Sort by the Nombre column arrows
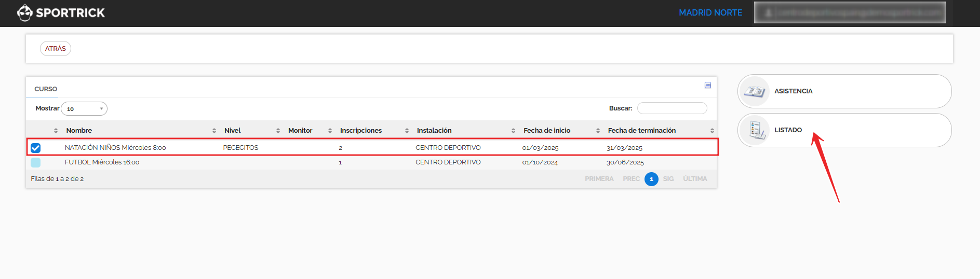The image size is (980, 279). coord(214,131)
